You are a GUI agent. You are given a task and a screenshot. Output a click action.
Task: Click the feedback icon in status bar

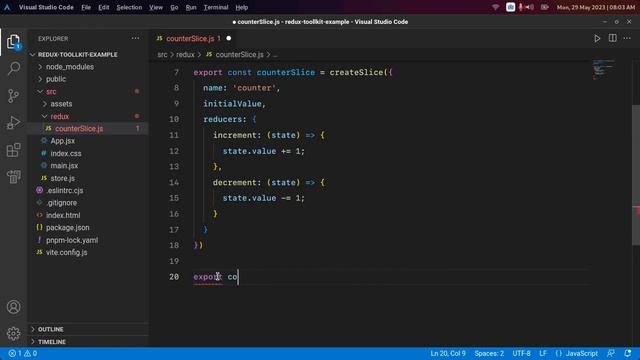coord(611,353)
